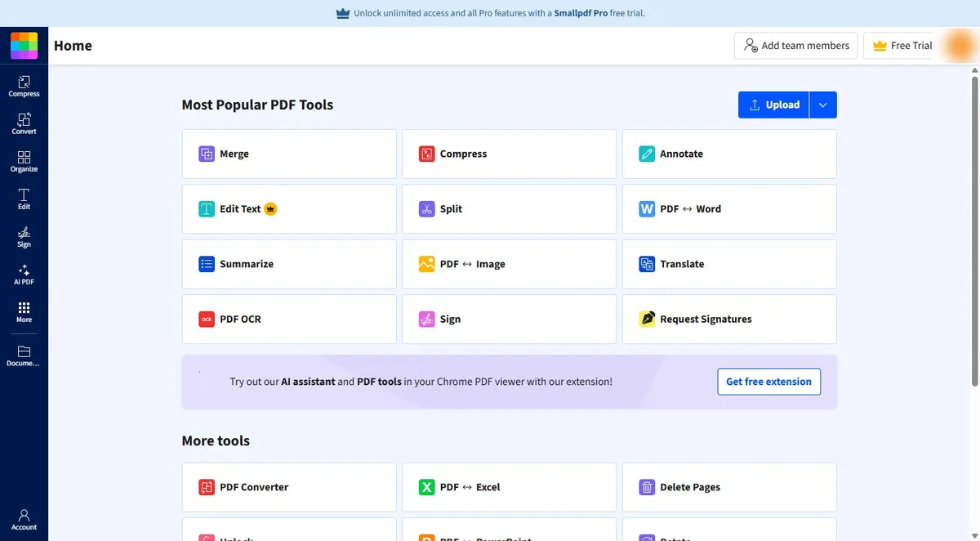Image resolution: width=980 pixels, height=541 pixels.
Task: Click the Home page title
Action: [73, 46]
